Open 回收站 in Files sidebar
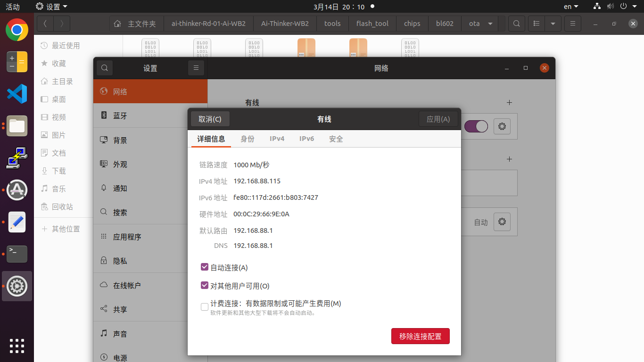Image resolution: width=644 pixels, height=362 pixels. (64, 206)
